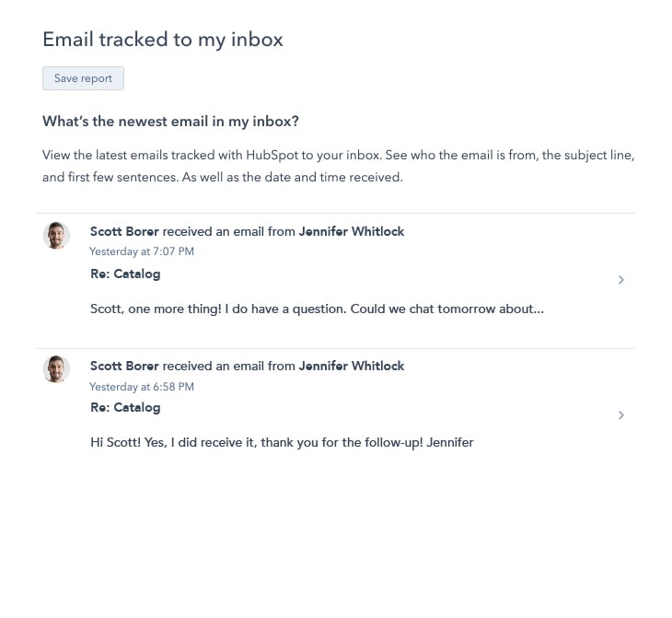
Task: Open Scott Borer name in the 7:07 PM email
Action: click(x=124, y=232)
